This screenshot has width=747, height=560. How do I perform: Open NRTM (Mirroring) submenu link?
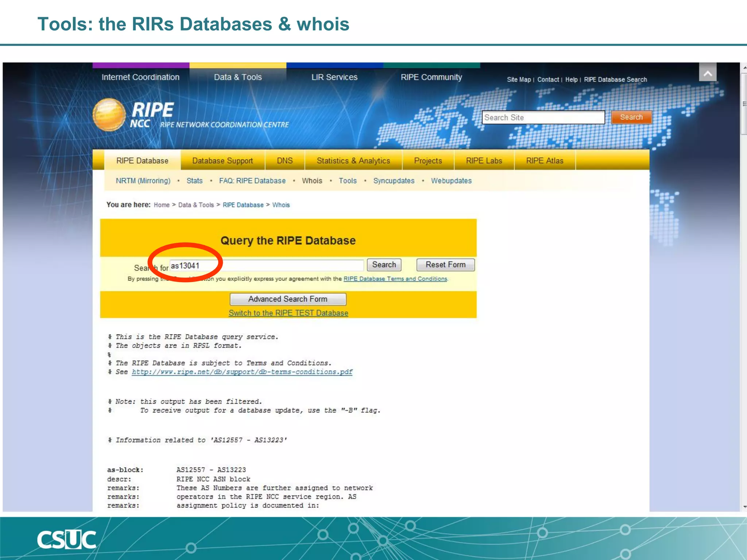pyautogui.click(x=143, y=181)
